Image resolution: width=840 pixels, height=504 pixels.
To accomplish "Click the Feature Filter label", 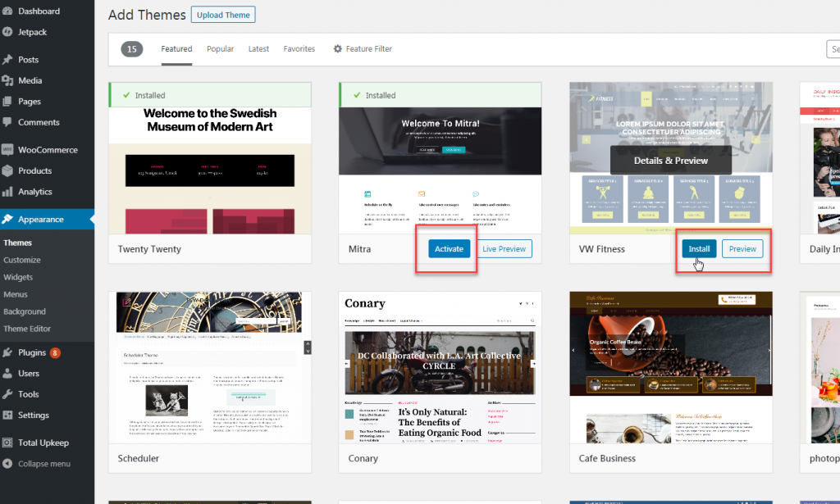I will (x=368, y=48).
